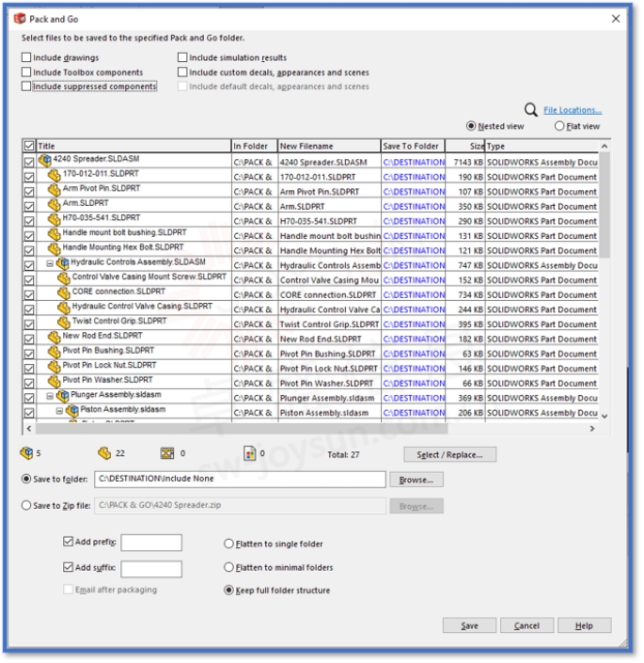This screenshot has width=644, height=663.
Task: Check Include custom decals, appearances and scenes
Action: (x=182, y=71)
